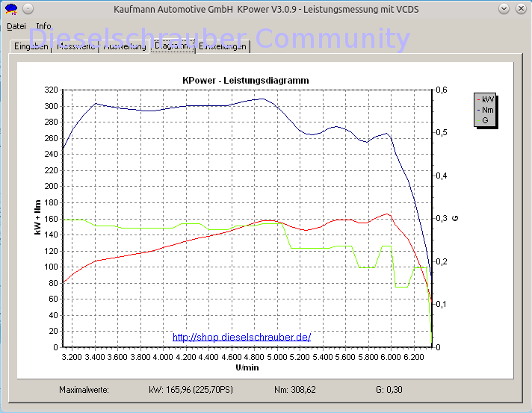Switch to the Messwerte tab
This screenshot has width=532, height=413.
point(75,46)
